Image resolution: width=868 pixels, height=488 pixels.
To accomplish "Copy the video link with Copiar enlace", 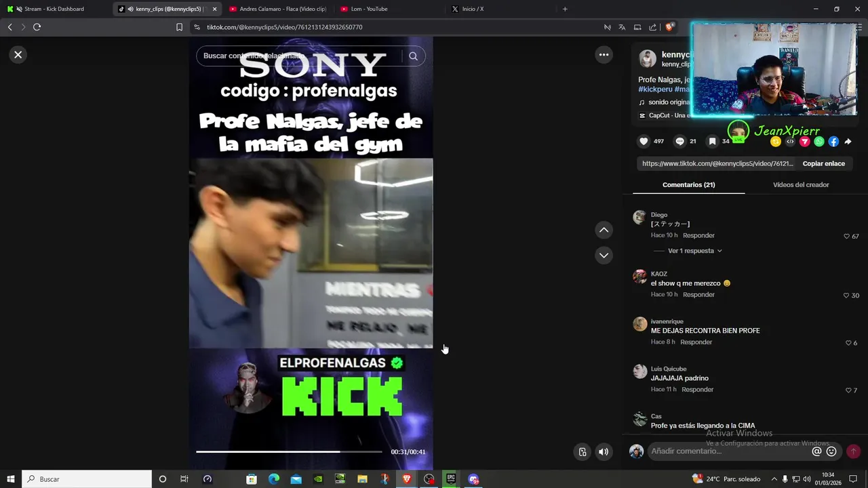I will (823, 163).
